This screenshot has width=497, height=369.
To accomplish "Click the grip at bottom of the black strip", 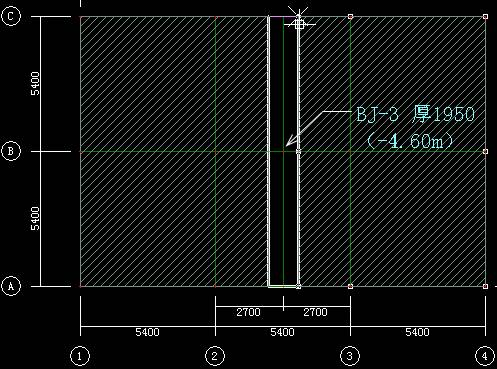I will (x=298, y=286).
